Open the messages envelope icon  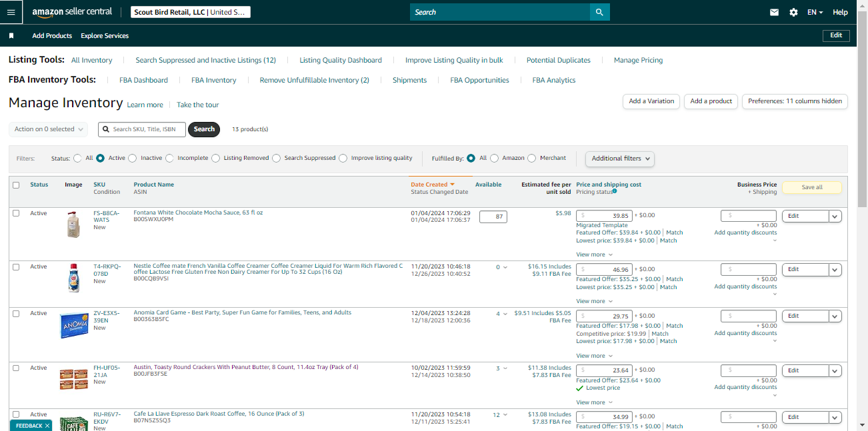[774, 12]
